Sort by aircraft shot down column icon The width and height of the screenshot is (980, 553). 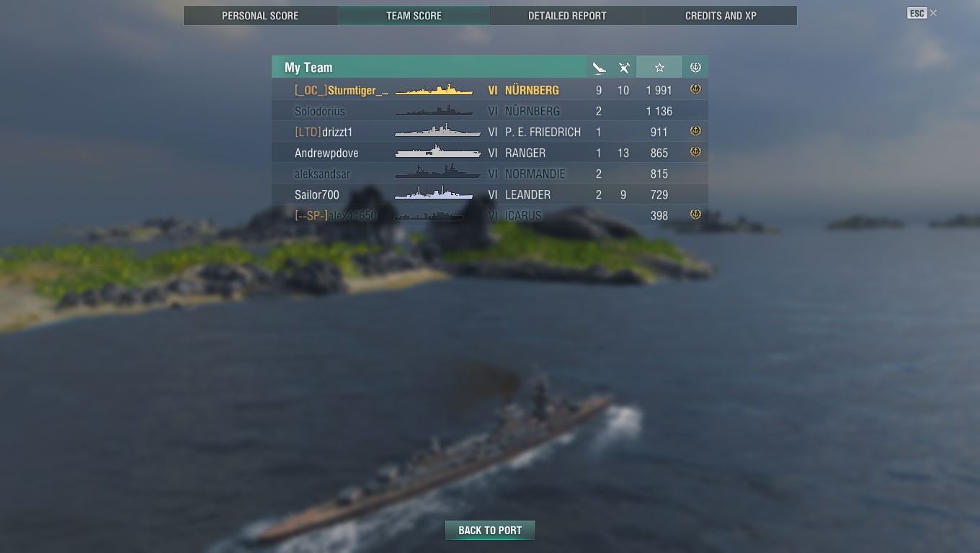point(623,68)
